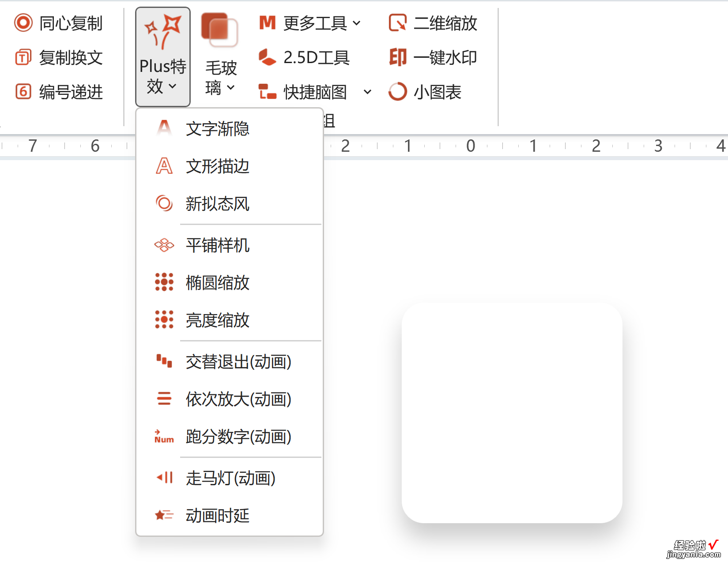The width and height of the screenshot is (728, 562).
Task: Click the 同心复制 concentric copy icon
Action: click(x=23, y=23)
